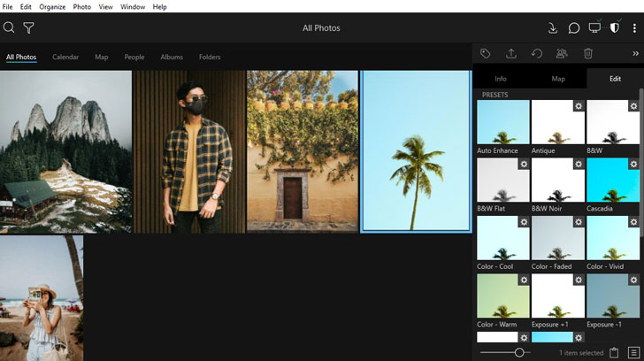This screenshot has height=361, width=644.
Task: Click the list view icon in status bar
Action: point(633,352)
